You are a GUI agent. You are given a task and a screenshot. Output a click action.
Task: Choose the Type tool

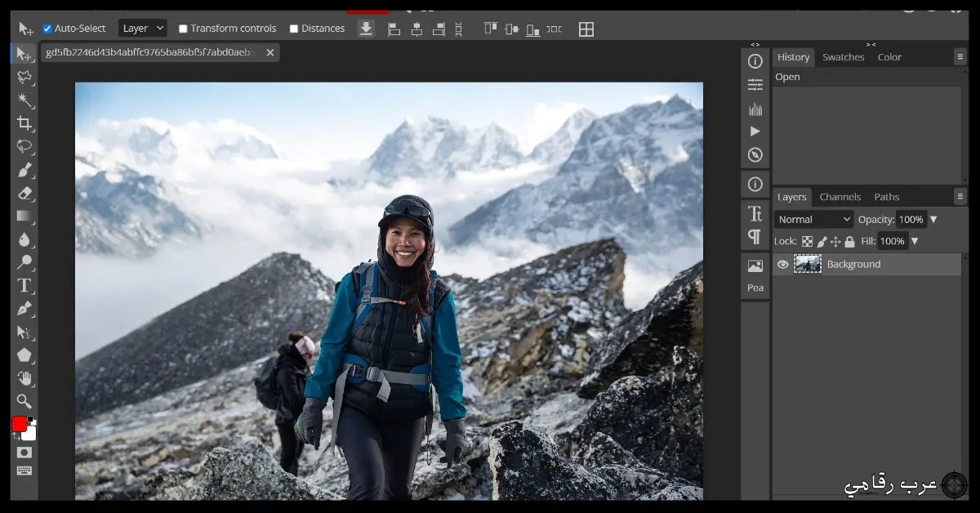24,286
